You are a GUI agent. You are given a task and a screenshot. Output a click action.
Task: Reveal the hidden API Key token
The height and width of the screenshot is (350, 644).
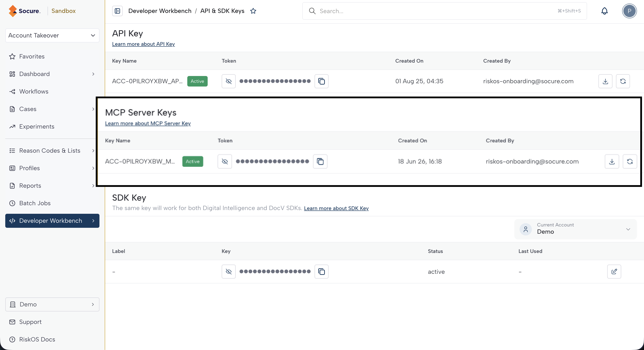(x=228, y=81)
